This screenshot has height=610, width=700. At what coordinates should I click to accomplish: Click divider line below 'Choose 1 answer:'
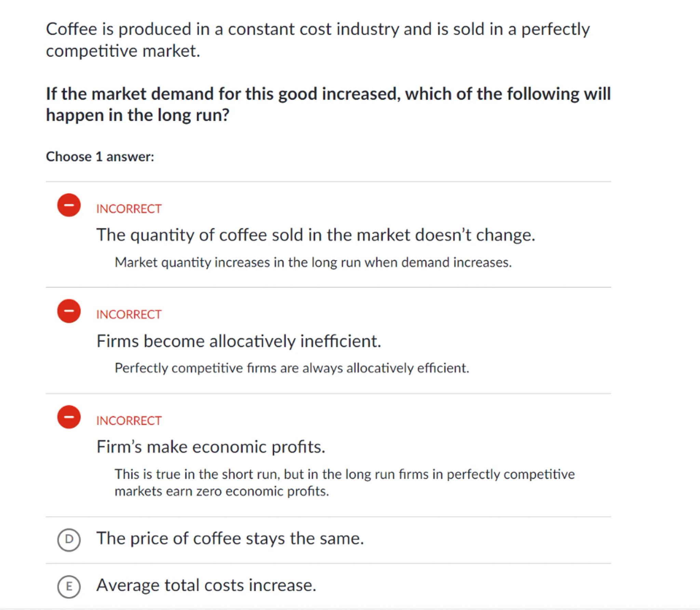(328, 182)
